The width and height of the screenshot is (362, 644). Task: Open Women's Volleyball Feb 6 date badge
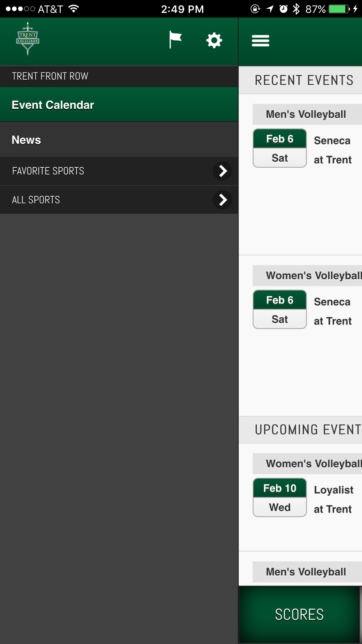pos(280,309)
